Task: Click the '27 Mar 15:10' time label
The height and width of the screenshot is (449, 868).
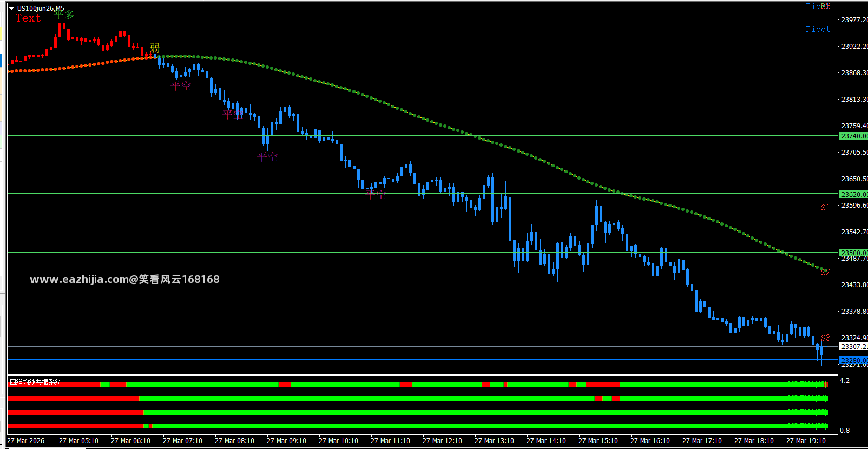Action: click(598, 441)
